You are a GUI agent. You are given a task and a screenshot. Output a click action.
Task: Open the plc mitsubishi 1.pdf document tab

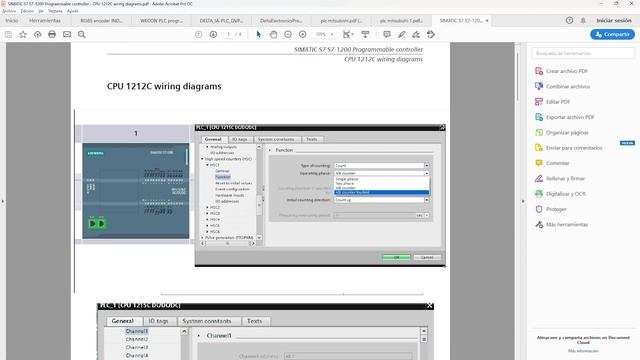tap(401, 20)
